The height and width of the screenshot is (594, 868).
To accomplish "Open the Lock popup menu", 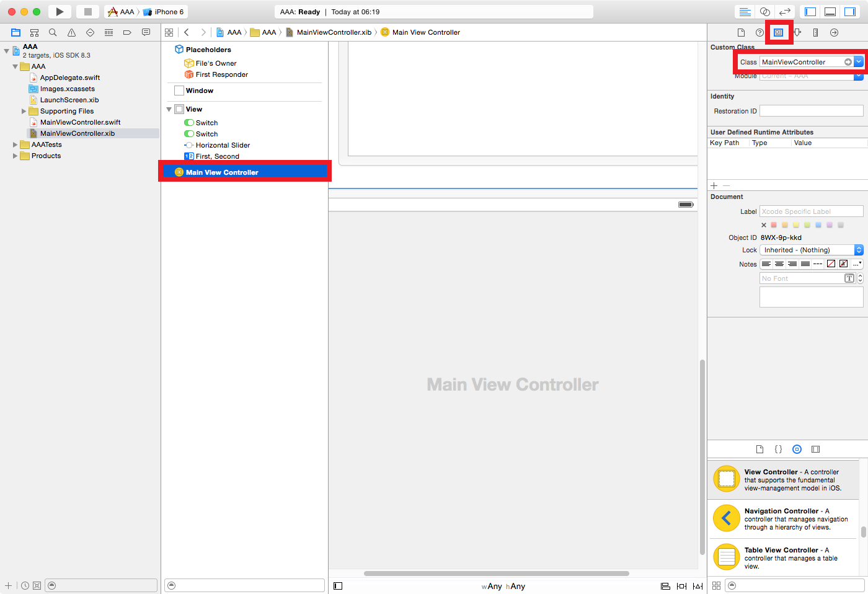I will tap(812, 250).
